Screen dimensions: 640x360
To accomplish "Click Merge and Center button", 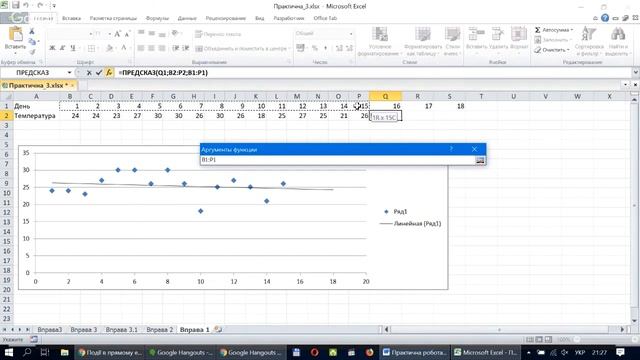I will coord(241,49).
